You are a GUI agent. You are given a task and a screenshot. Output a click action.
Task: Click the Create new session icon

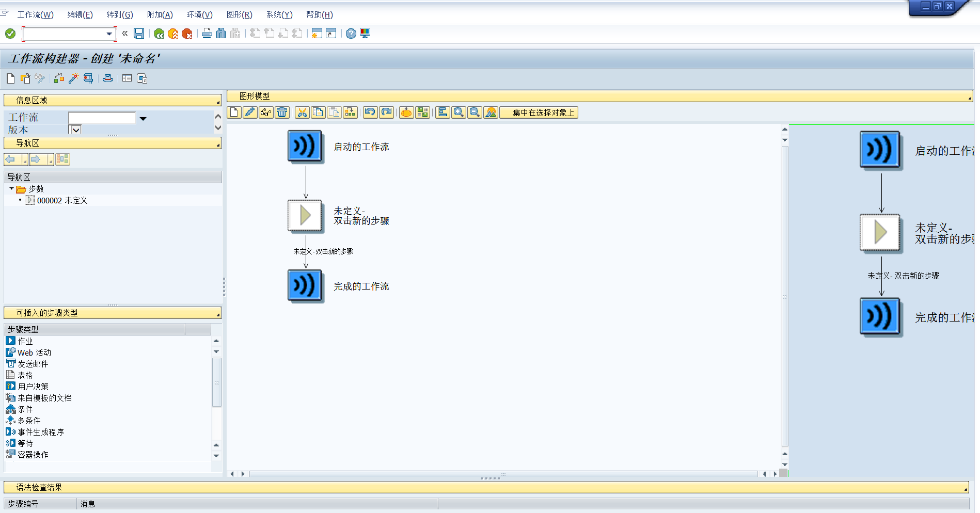(x=317, y=34)
